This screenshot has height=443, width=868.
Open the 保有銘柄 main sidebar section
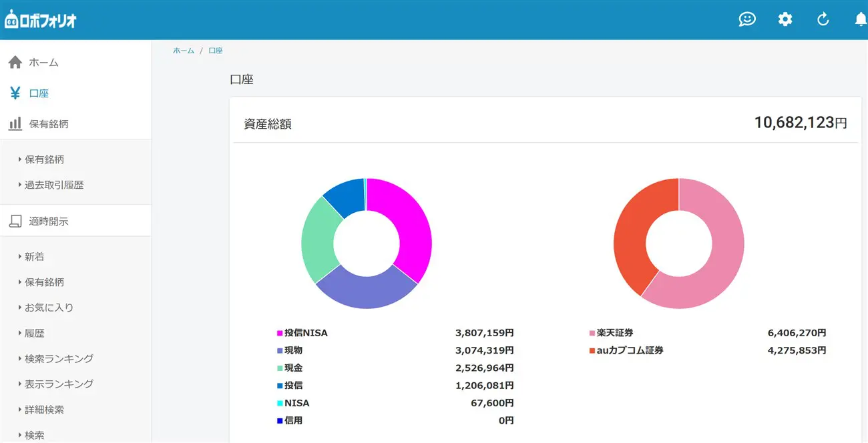pyautogui.click(x=49, y=124)
